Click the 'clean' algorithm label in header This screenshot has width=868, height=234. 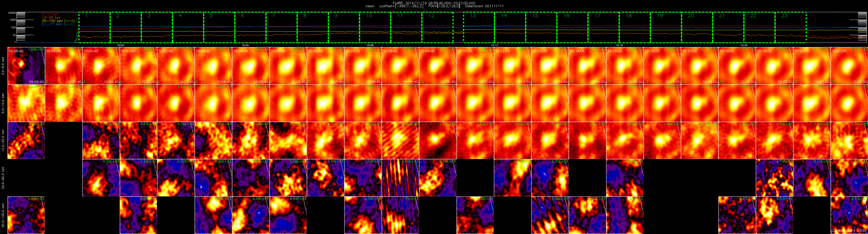(x=370, y=6)
